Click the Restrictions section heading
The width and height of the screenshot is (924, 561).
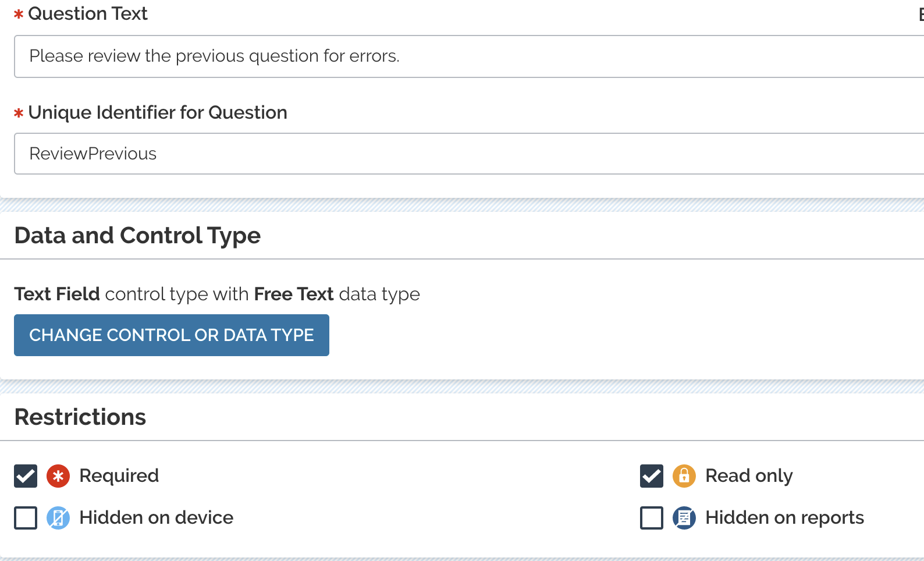click(x=80, y=417)
